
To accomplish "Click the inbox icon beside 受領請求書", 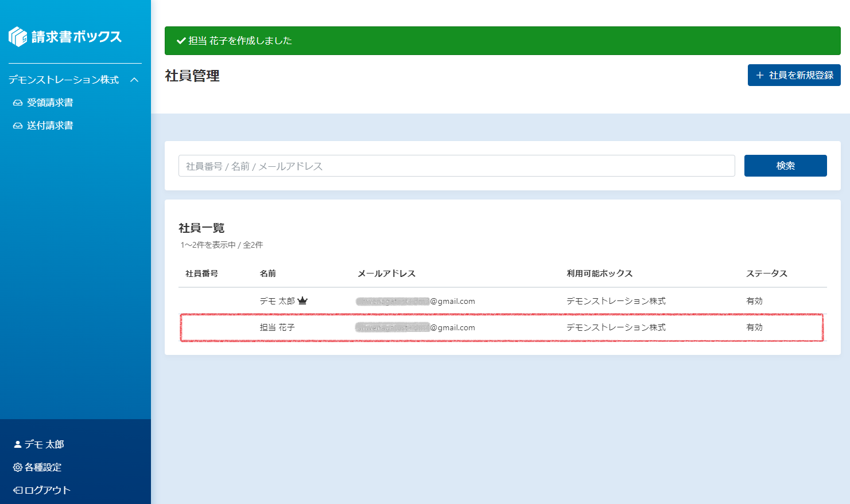I will [18, 103].
